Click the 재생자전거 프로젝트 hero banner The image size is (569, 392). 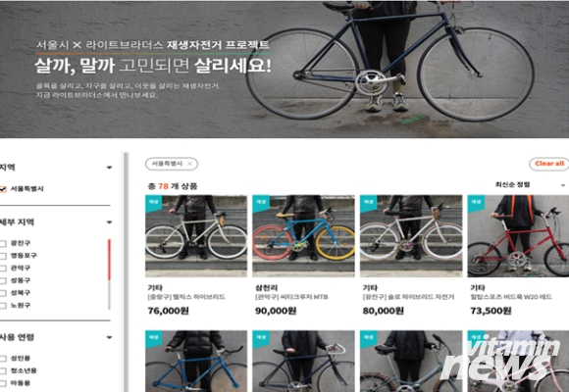[284, 69]
